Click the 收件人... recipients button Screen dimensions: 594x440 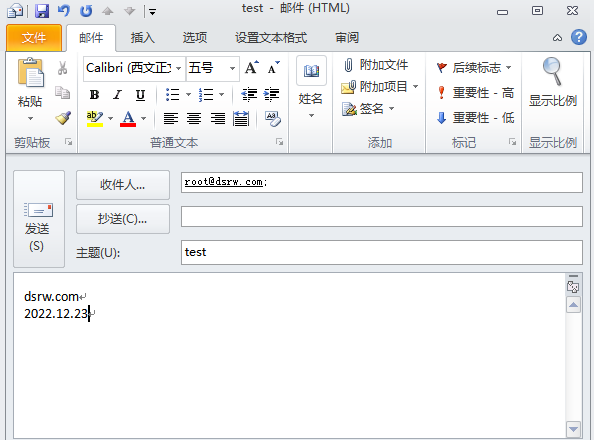coord(123,185)
